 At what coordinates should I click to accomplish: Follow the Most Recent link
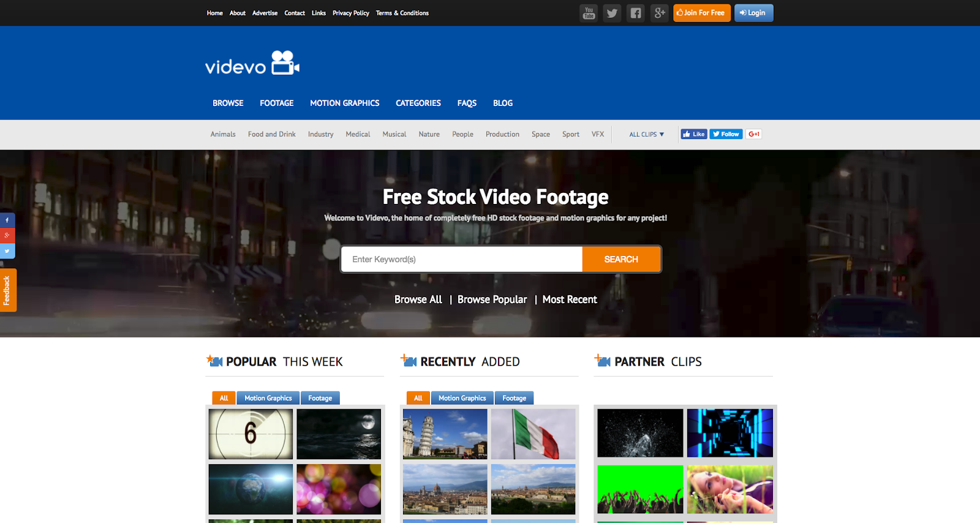570,299
